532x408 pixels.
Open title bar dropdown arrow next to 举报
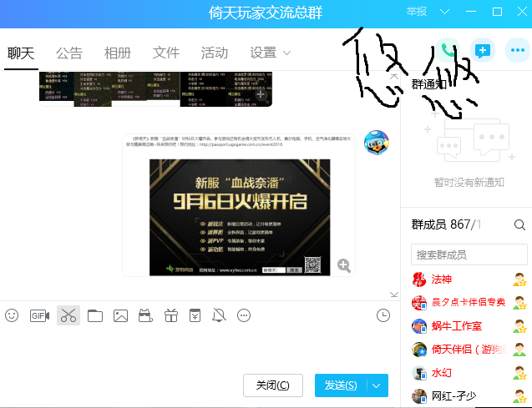point(444,12)
